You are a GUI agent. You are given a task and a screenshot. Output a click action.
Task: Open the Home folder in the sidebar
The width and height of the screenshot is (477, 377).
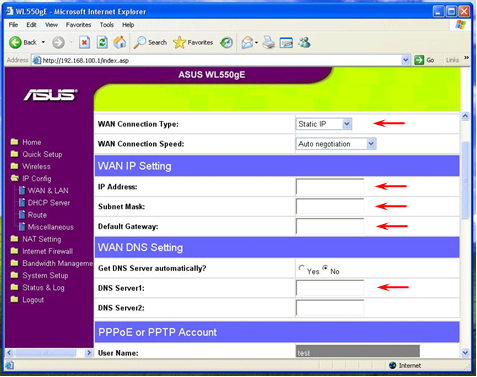26,142
